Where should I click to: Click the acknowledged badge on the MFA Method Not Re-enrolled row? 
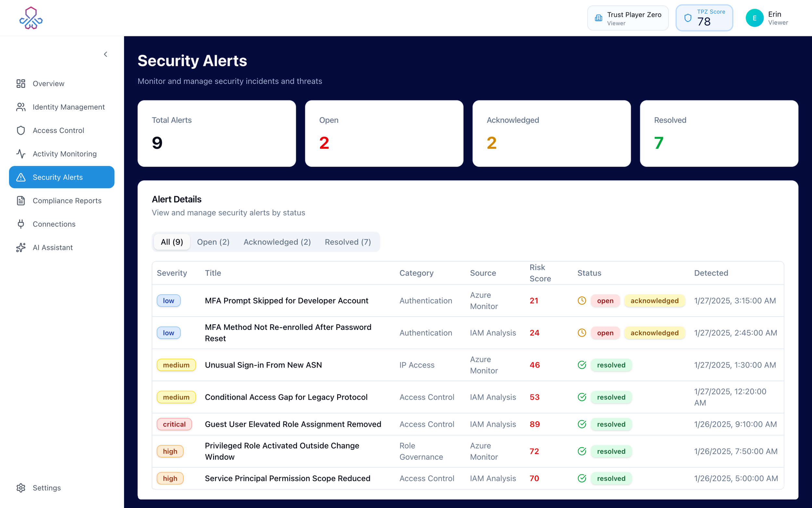coord(654,332)
